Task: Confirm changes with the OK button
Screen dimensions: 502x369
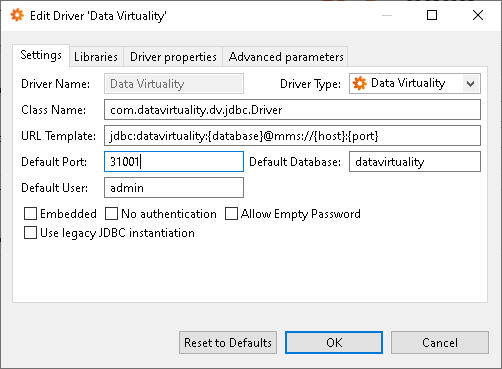Action: click(x=334, y=342)
